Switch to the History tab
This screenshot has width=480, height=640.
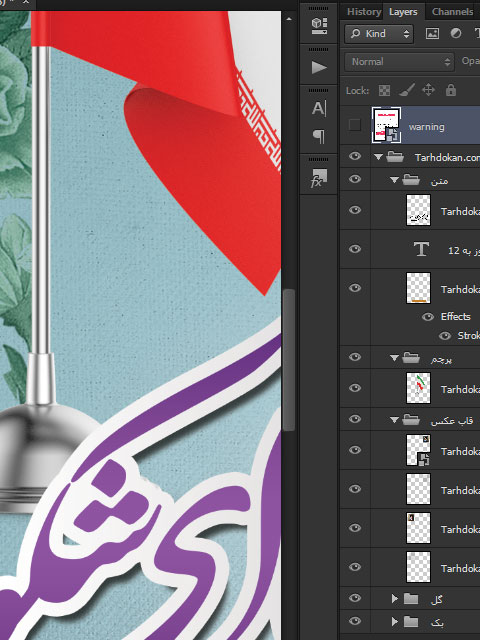pos(364,12)
